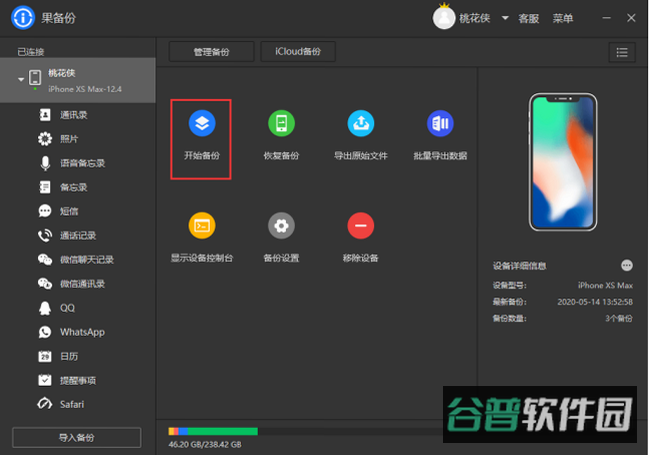Image resolution: width=649 pixels, height=455 pixels.
Task: Switch to 管理备份 tab
Action: [x=212, y=52]
